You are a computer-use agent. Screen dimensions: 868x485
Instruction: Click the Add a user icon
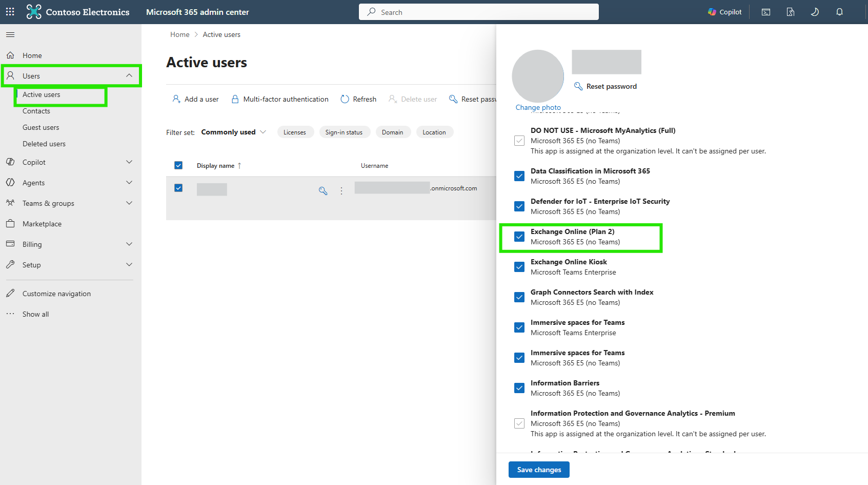click(x=176, y=99)
